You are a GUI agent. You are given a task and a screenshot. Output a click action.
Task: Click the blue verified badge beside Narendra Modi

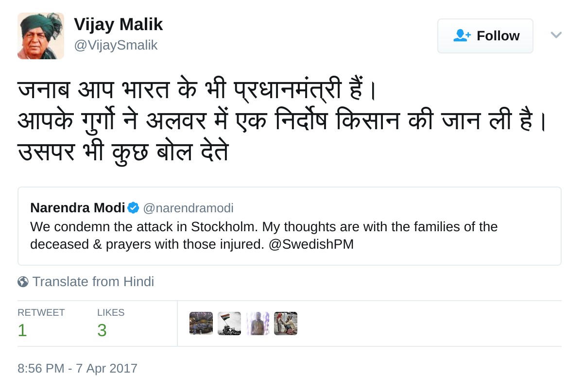pyautogui.click(x=133, y=208)
